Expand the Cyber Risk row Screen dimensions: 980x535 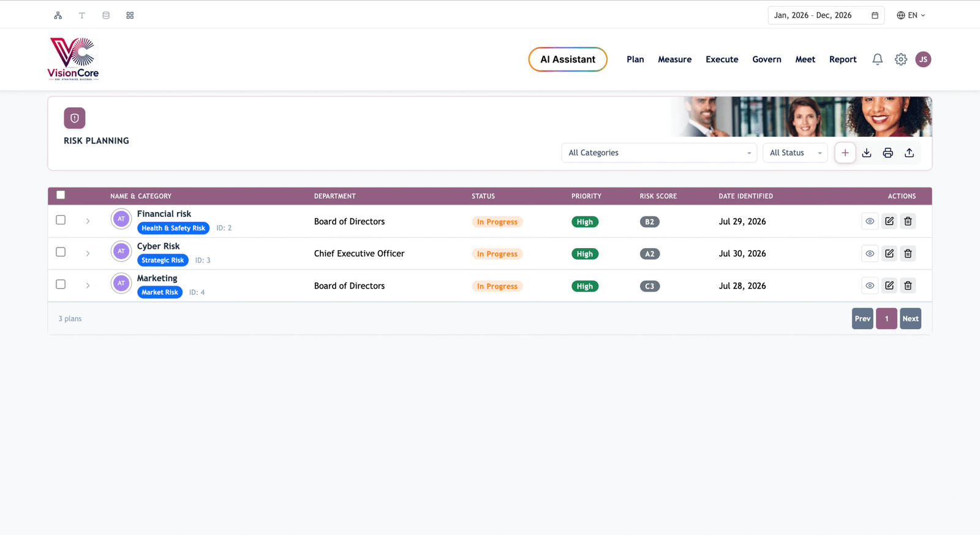[88, 254]
